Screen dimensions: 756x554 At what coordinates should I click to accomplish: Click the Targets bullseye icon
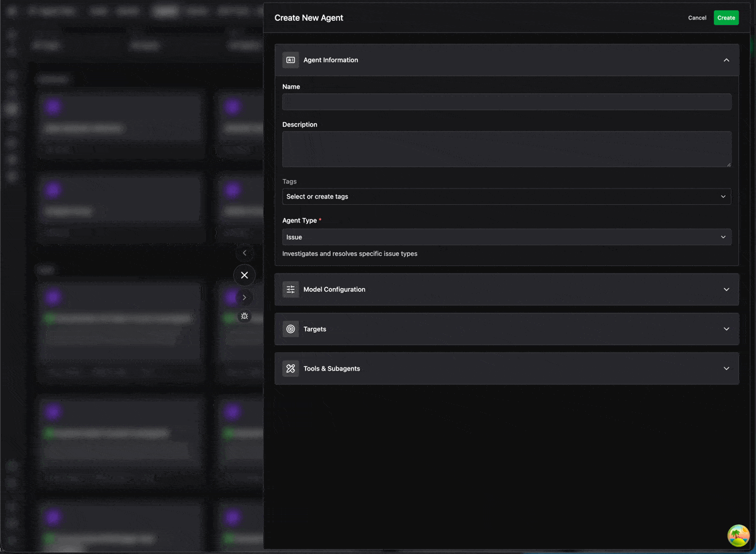point(290,329)
